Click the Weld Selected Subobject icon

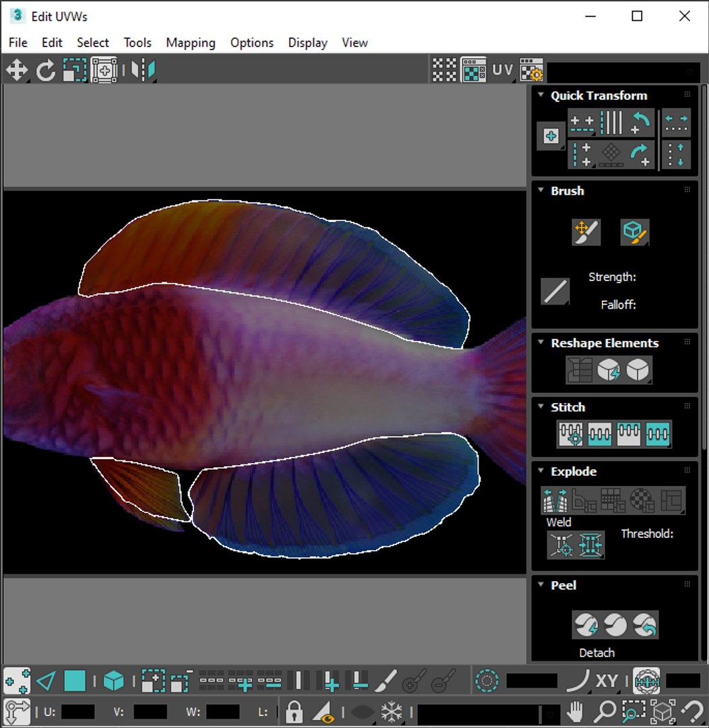coord(590,545)
